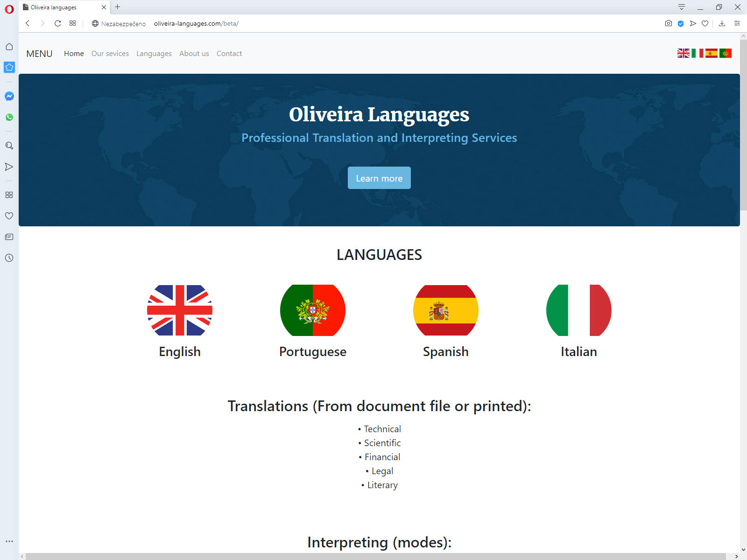Screen dimensions: 747x560
Task: Open the Home icon in Opera sidebar
Action: [x=9, y=47]
